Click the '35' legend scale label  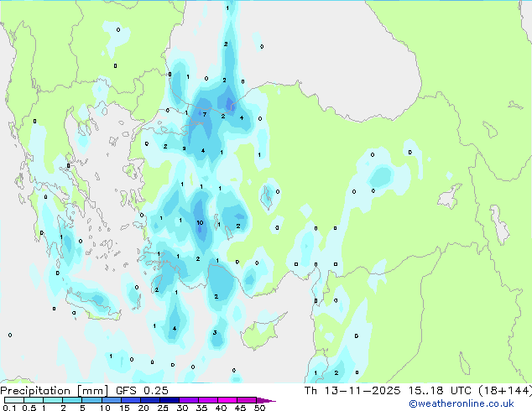(201, 408)
